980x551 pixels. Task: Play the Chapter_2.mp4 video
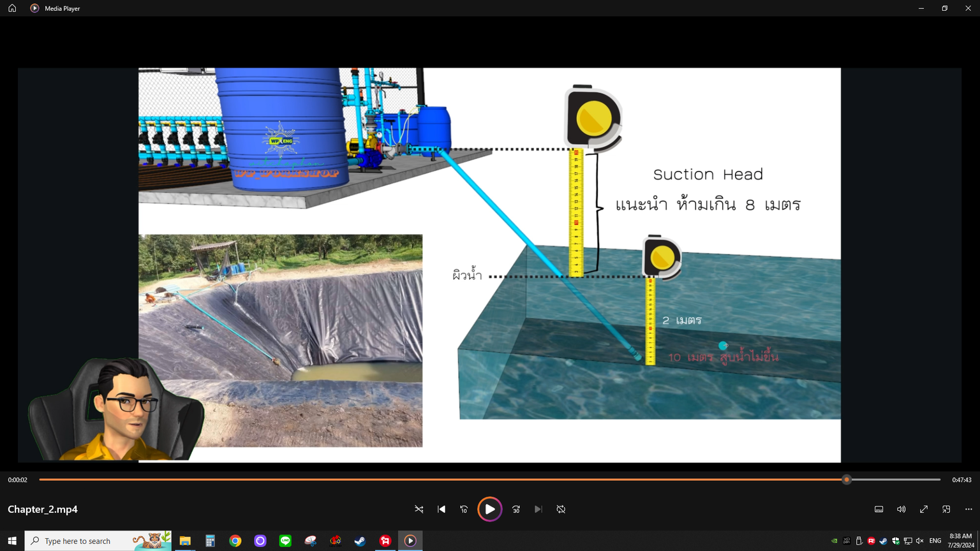click(489, 509)
